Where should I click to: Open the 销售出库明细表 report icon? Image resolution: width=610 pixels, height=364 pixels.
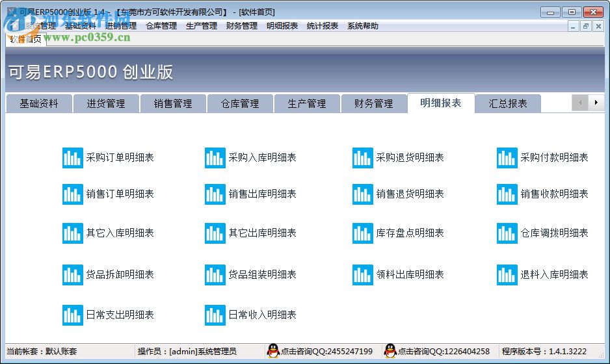(215, 194)
